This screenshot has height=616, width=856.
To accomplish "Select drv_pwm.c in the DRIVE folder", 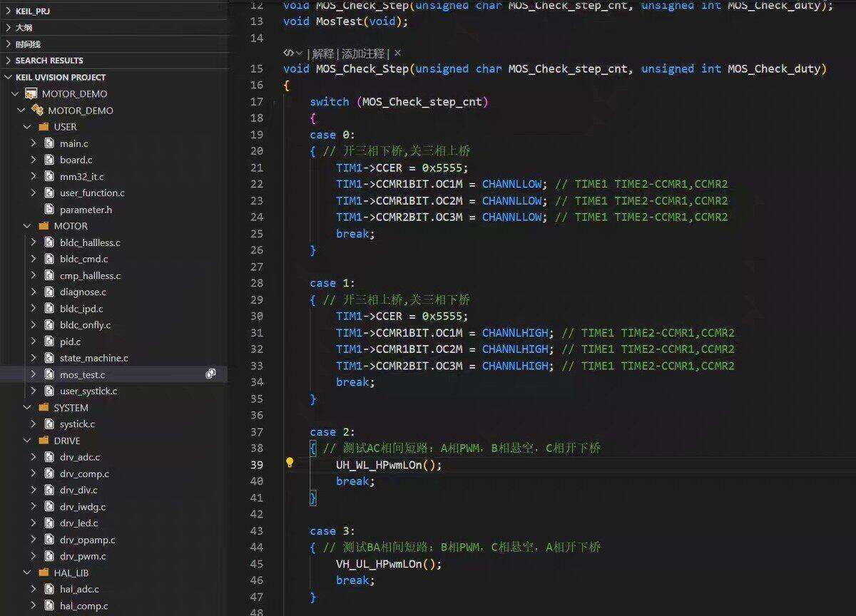I will (83, 556).
